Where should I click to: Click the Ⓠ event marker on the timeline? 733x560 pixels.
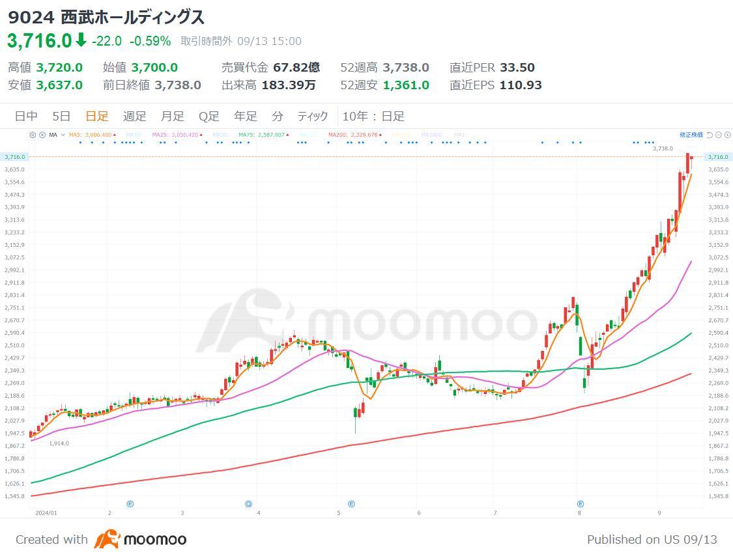[248, 503]
